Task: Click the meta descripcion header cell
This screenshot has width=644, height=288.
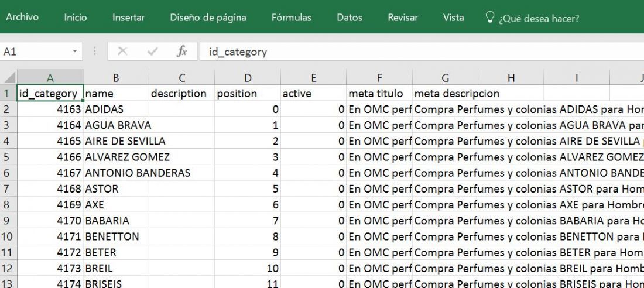Action: coord(445,93)
